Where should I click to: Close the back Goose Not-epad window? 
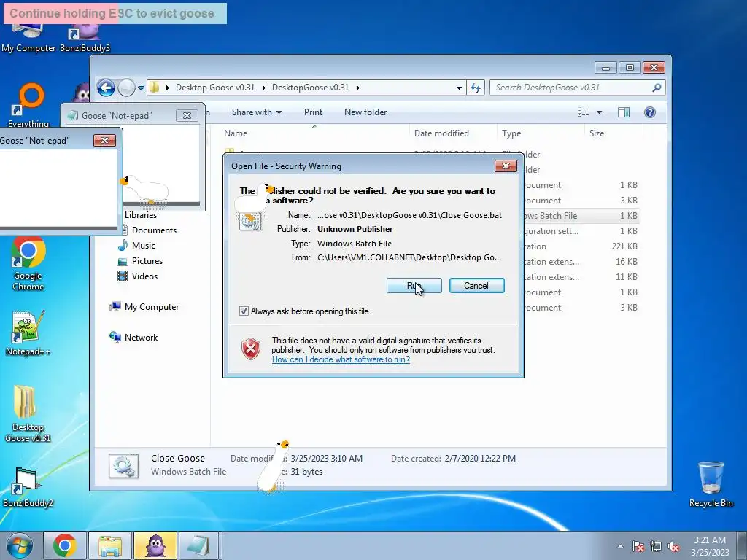(187, 116)
